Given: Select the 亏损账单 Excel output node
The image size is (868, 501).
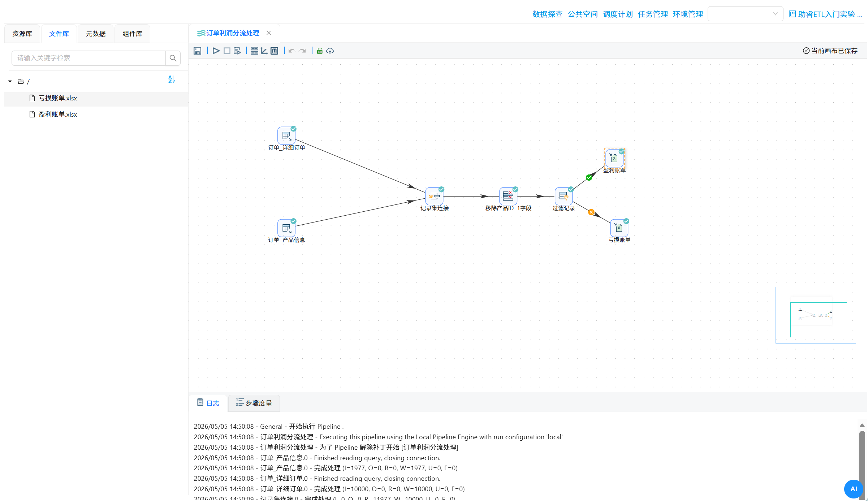Looking at the screenshot, I should coord(619,228).
